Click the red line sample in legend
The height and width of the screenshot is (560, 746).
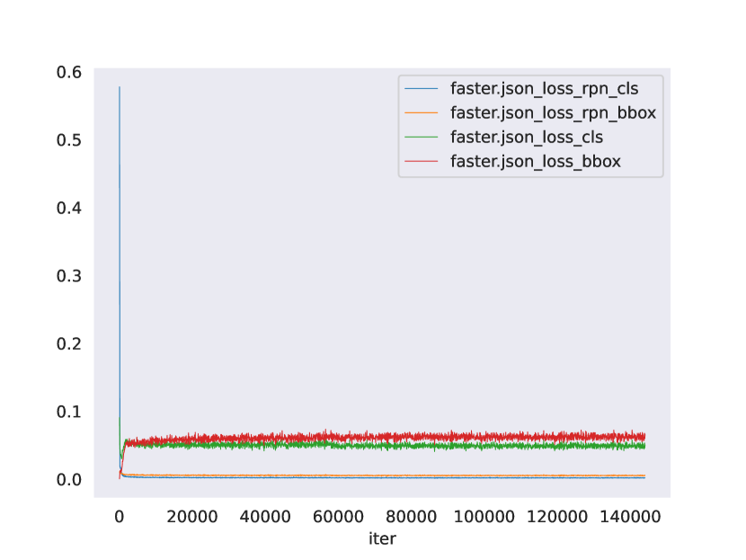point(421,161)
